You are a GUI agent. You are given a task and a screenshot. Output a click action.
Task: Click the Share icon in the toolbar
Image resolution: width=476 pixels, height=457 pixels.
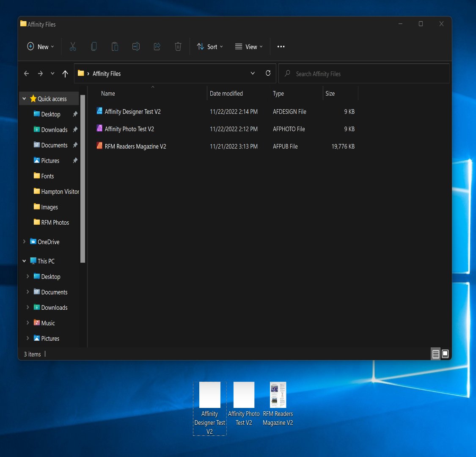coord(157,47)
